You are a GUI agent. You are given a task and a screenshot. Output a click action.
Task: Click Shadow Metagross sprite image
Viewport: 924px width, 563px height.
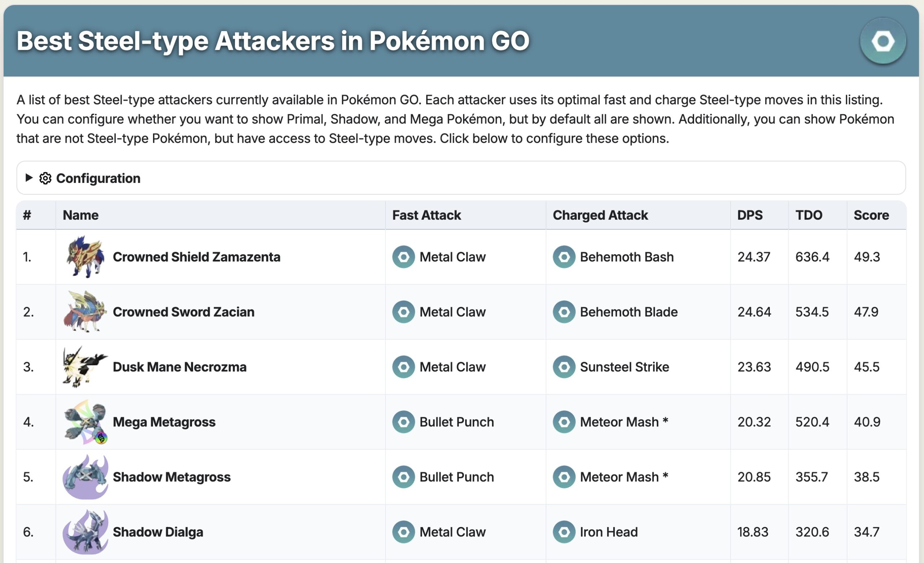[85, 477]
